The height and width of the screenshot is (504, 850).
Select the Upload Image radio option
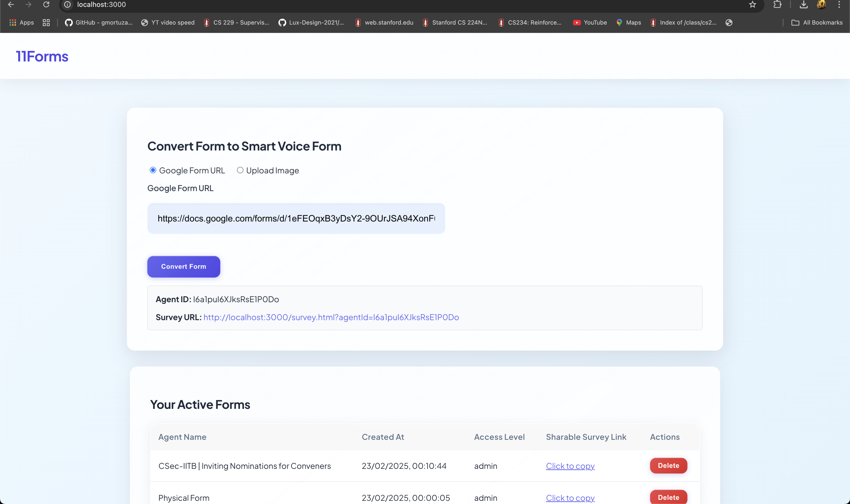[x=240, y=170]
